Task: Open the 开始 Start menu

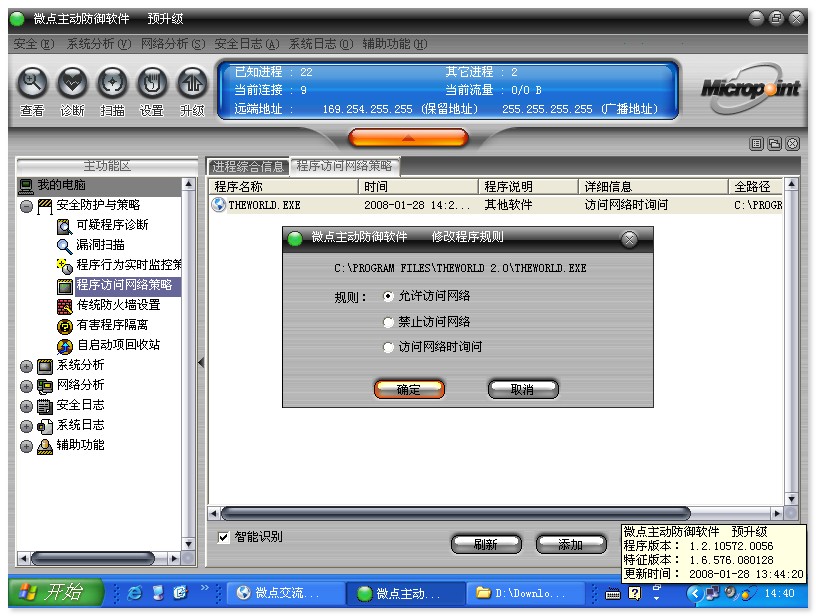Action: [x=56, y=592]
